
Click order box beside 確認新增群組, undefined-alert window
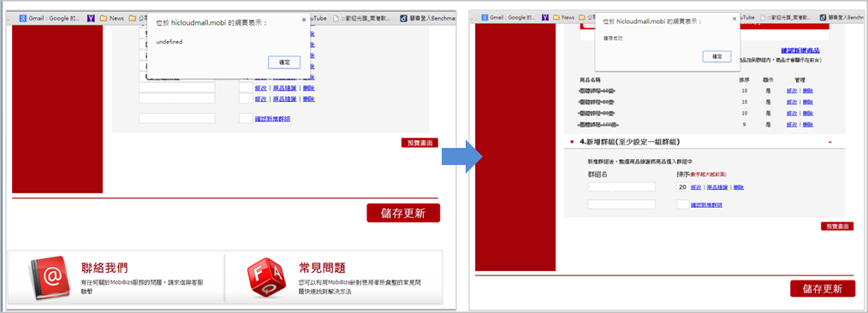(x=246, y=118)
